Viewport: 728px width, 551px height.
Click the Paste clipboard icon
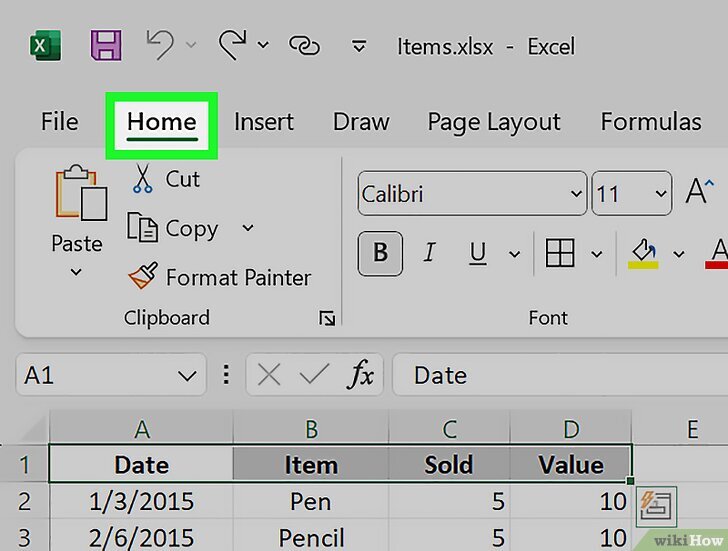(80, 194)
